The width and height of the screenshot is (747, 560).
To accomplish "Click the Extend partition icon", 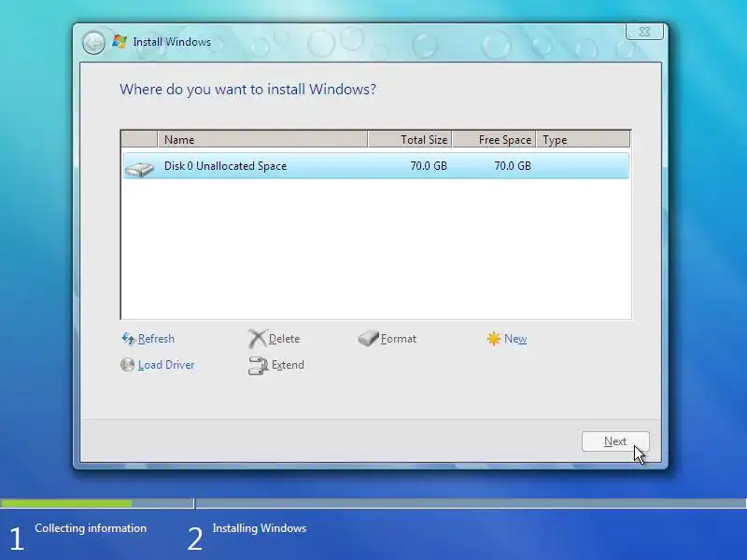I will point(259,365).
